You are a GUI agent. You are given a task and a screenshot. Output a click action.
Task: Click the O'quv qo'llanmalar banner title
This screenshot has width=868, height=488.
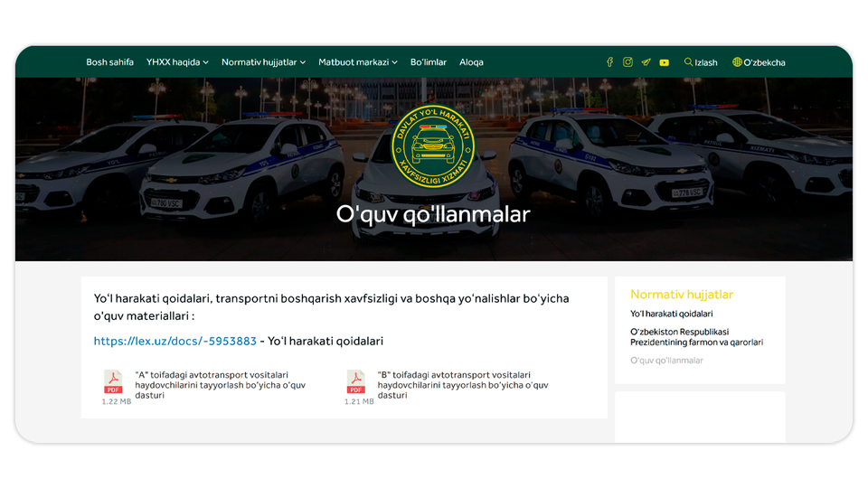(433, 214)
